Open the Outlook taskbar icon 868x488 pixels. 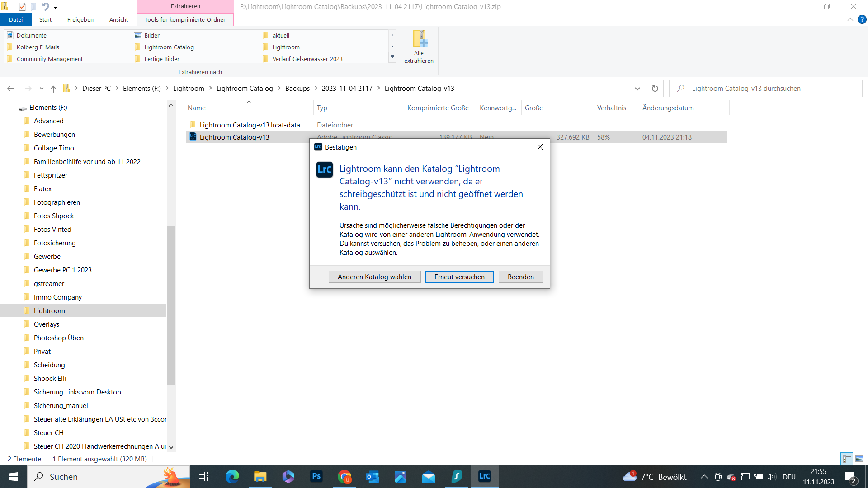point(372,477)
